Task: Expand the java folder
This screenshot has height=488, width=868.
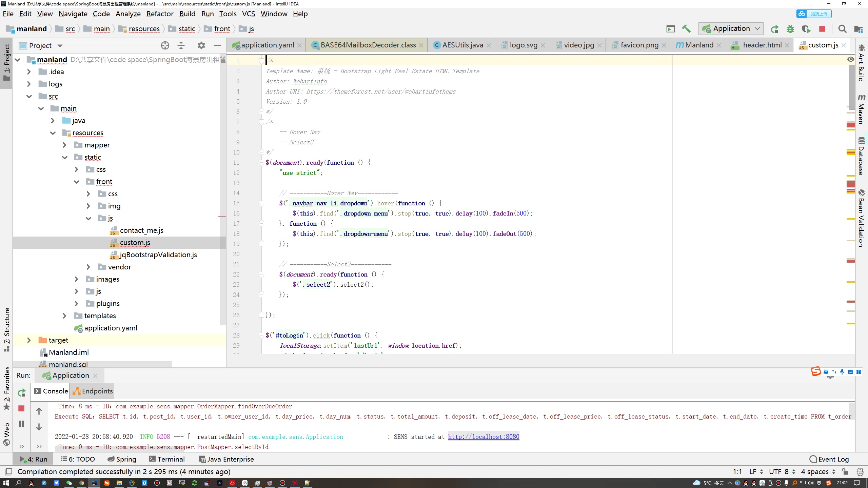Action: (x=53, y=121)
